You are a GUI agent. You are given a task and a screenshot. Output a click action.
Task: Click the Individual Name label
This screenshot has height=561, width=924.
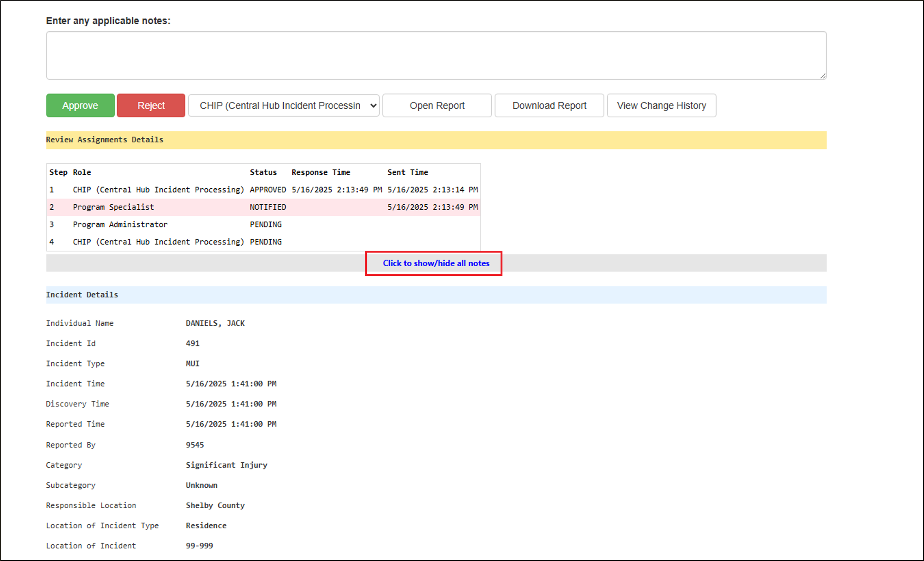[x=80, y=323]
